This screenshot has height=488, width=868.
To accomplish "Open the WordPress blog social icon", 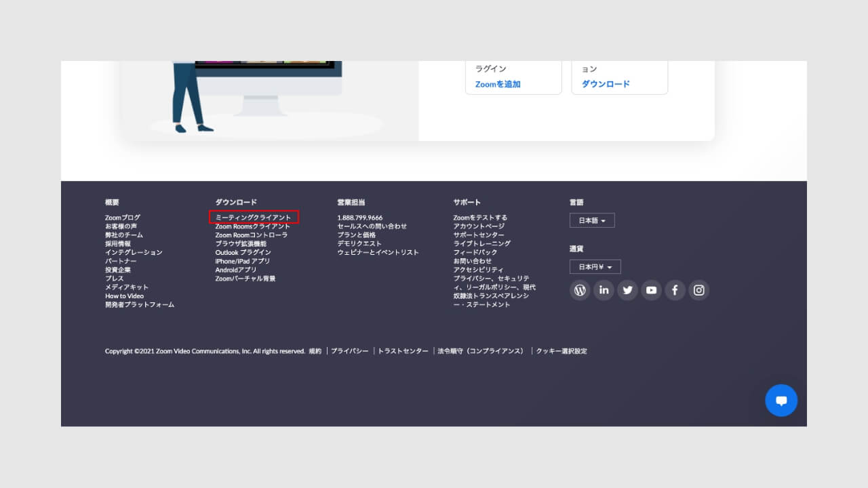I will pos(580,290).
